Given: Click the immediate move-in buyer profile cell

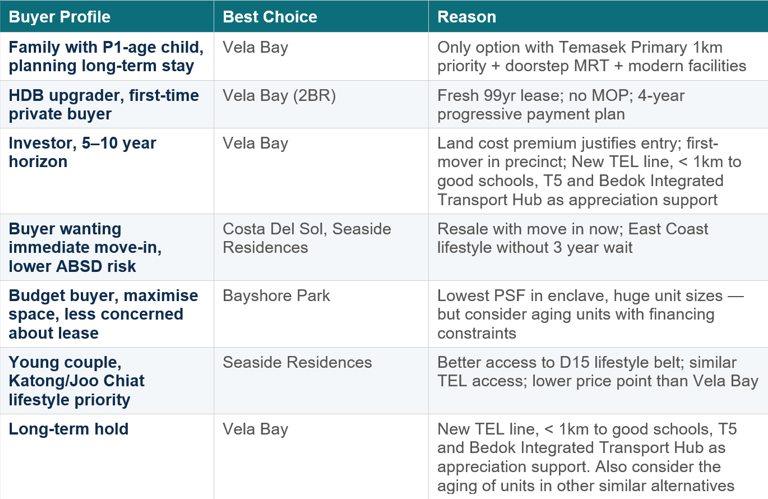Looking at the screenshot, I should (x=93, y=247).
